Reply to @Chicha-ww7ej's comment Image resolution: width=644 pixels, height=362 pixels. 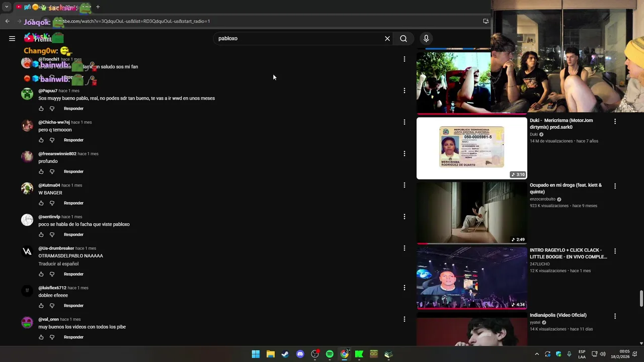point(73,140)
